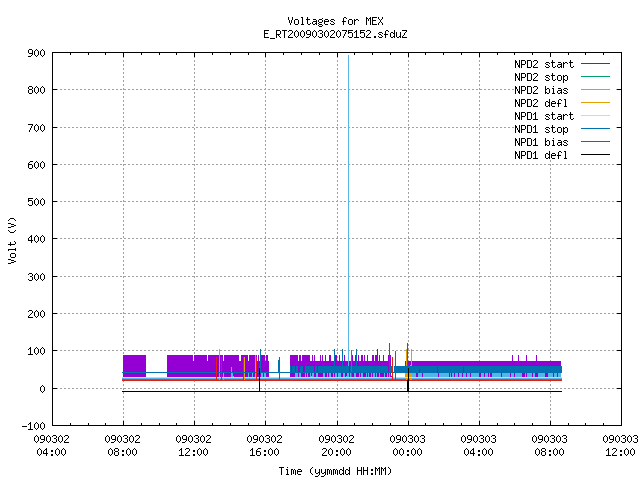
Task: Click the 090302 12:00 time axis label
Action: [x=193, y=446]
